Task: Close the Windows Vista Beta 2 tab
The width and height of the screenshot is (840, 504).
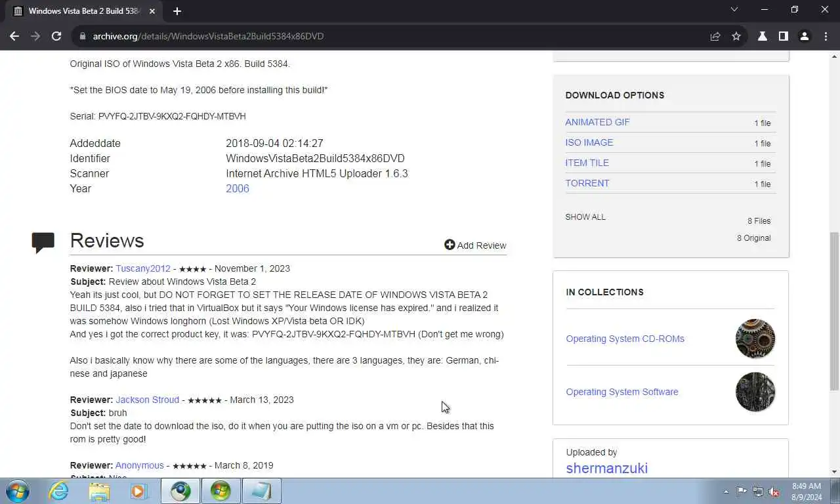Action: (153, 10)
